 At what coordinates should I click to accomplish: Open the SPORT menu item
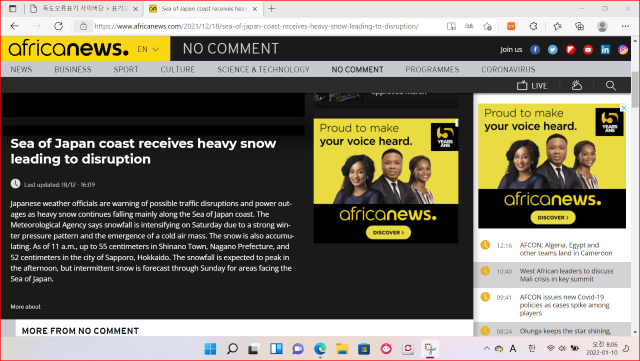click(126, 69)
